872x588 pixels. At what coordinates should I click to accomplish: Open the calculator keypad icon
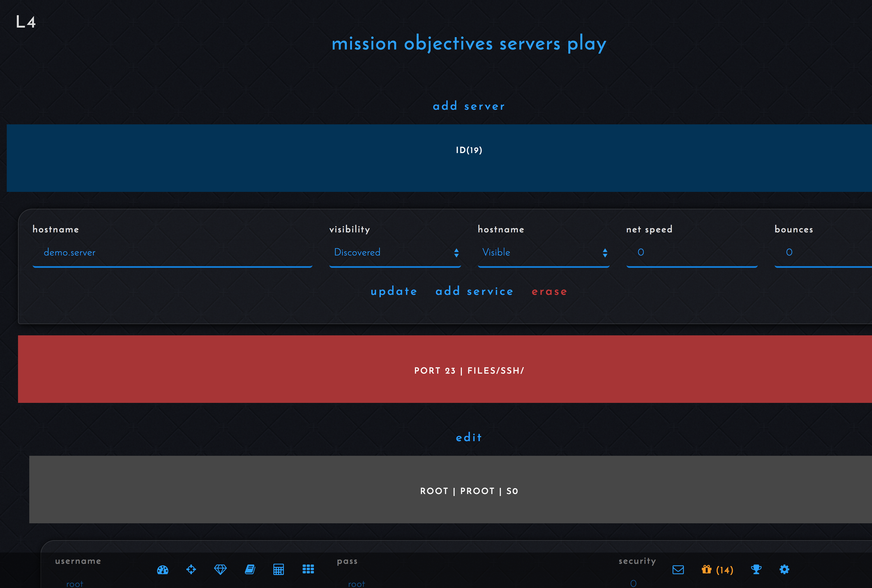click(279, 569)
